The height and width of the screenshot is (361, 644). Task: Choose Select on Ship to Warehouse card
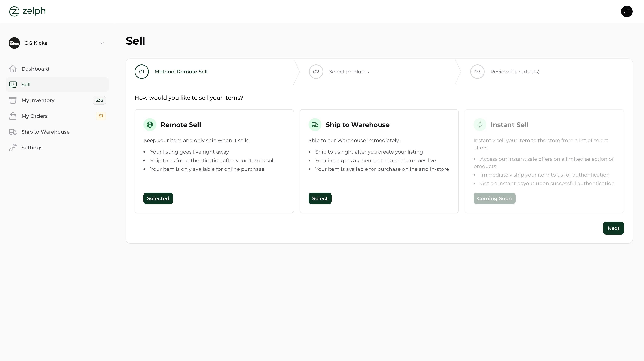pyautogui.click(x=320, y=198)
